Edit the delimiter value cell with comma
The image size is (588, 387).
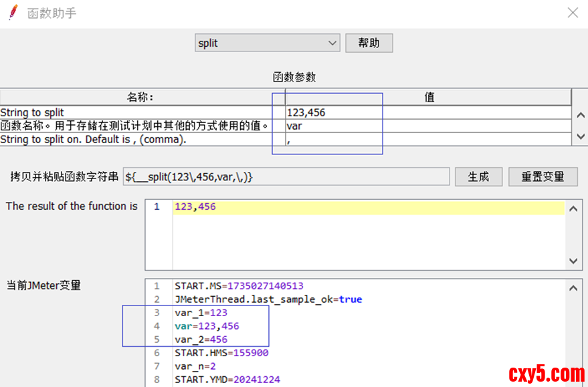pos(428,139)
